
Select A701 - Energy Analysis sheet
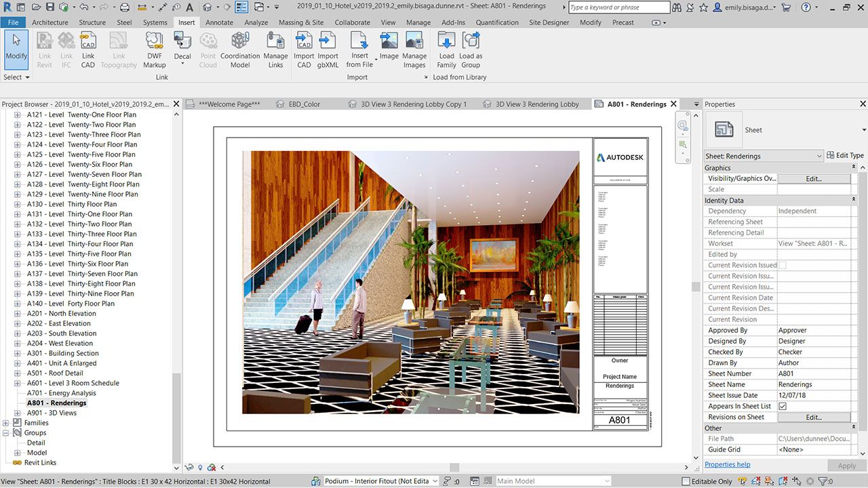[62, 393]
